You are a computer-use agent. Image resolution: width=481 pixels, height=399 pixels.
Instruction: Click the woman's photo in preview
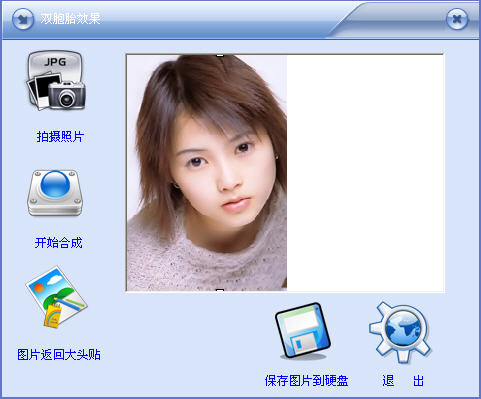point(207,173)
